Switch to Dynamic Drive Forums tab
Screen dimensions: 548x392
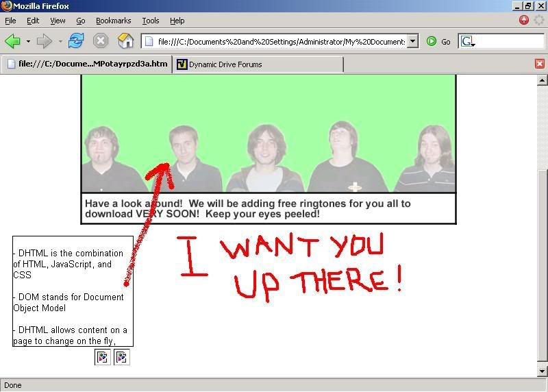coord(257,64)
